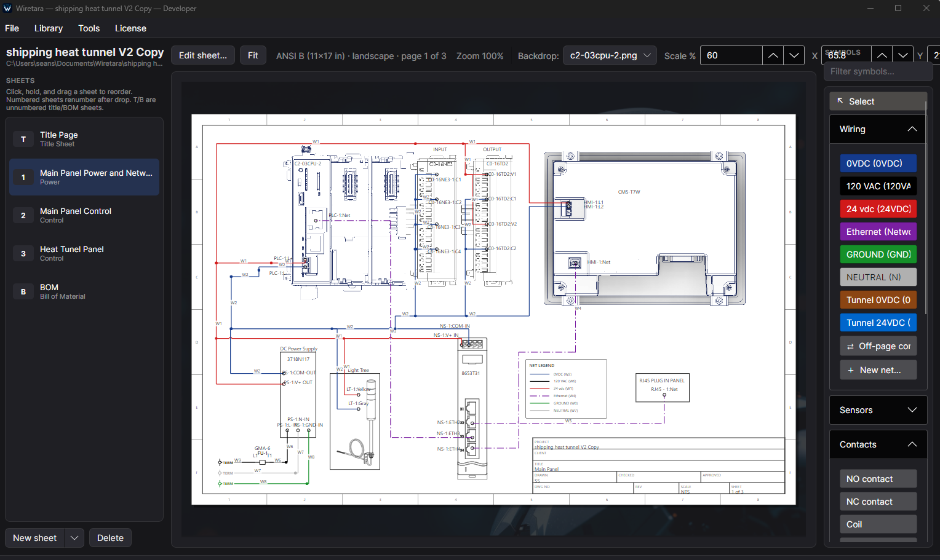Click the Zoom 100% label
This screenshot has width=940, height=560.
pos(480,56)
